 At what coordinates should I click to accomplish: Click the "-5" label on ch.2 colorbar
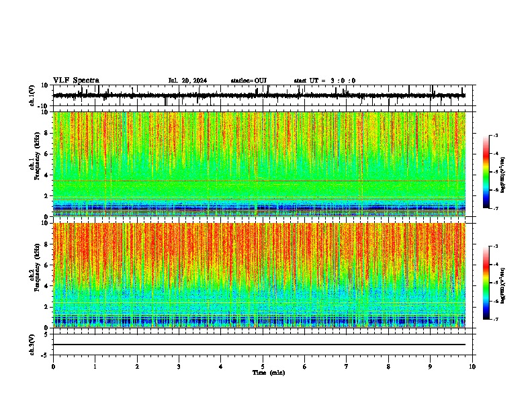point(496,283)
